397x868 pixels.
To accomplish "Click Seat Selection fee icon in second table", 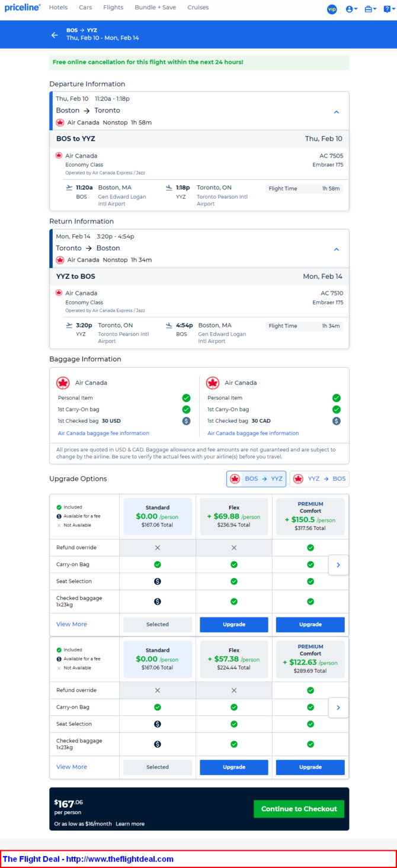I will click(158, 724).
